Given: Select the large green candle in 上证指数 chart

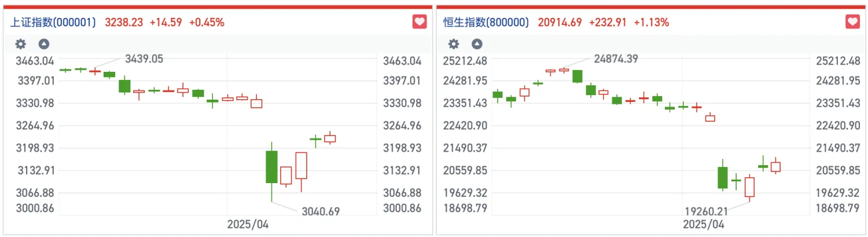Looking at the screenshot, I should [271, 167].
